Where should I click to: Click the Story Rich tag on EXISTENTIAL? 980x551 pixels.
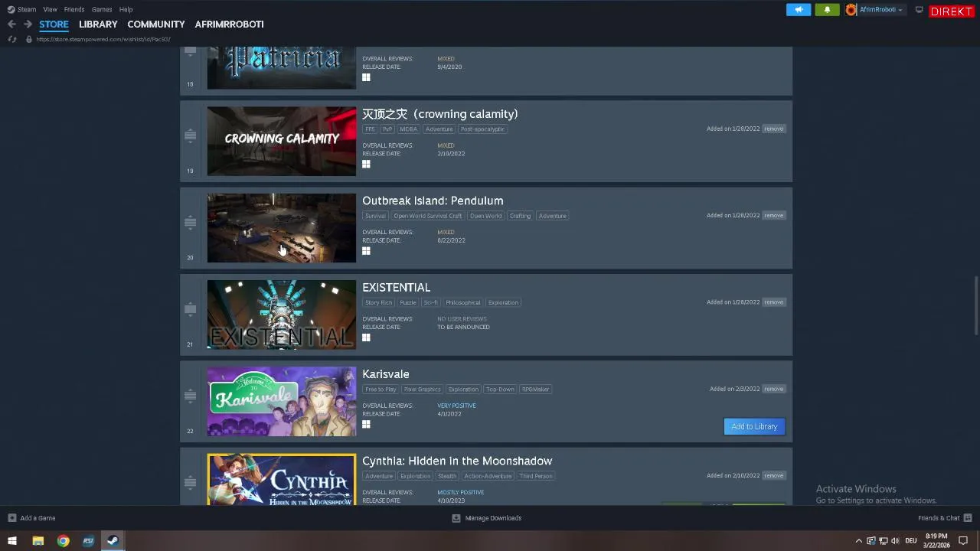(378, 302)
